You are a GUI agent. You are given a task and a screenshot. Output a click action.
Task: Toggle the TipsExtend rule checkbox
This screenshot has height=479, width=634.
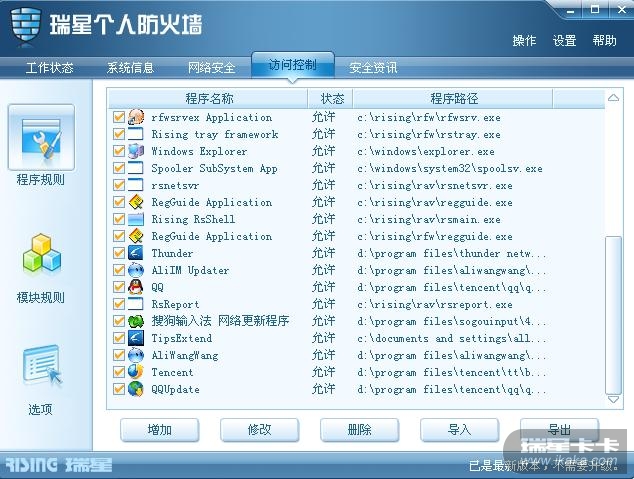119,338
